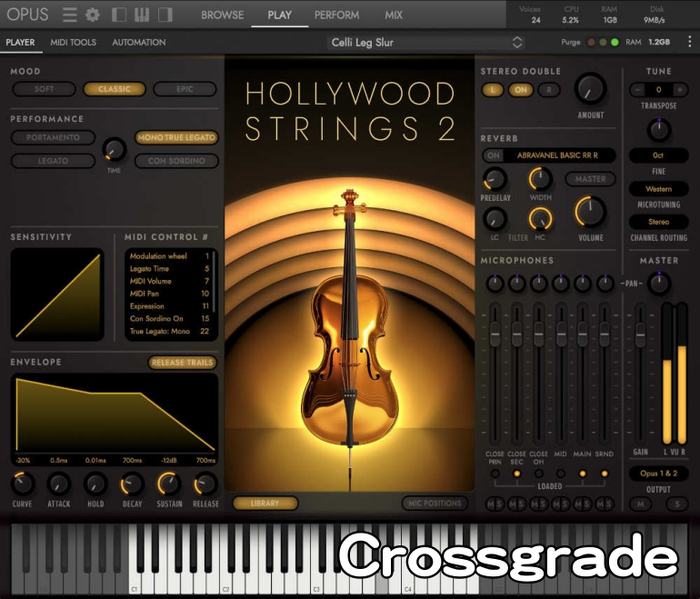Switch to the Browse tab
700x599 pixels.
coord(222,15)
